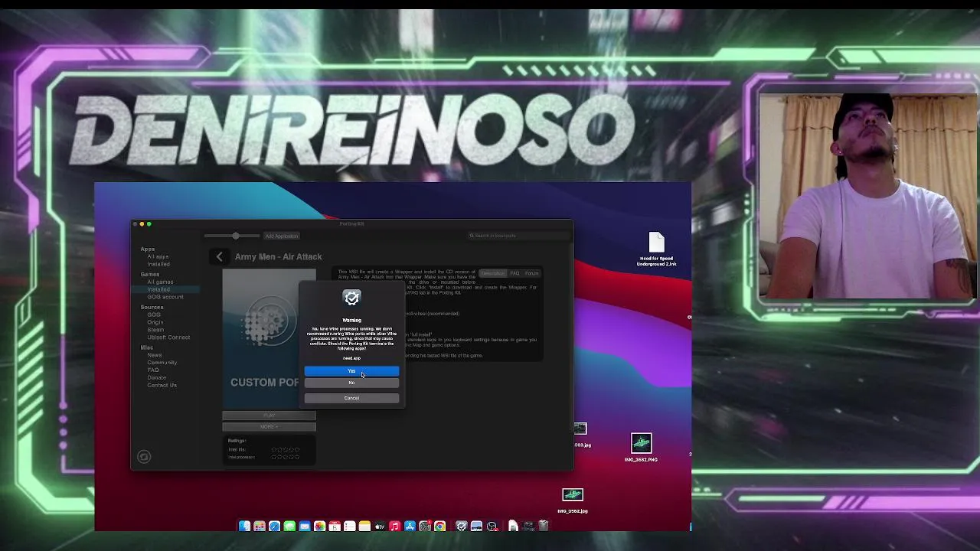Image resolution: width=980 pixels, height=551 pixels.
Task: Open News under Misc
Action: [x=155, y=355]
